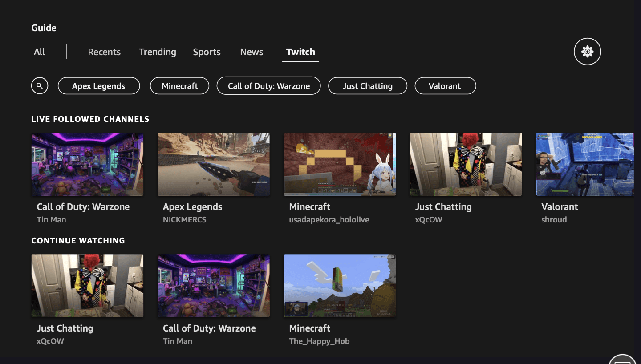Click the NICKMERCS channel name
Viewport: 641px width, 364px height.
185,220
